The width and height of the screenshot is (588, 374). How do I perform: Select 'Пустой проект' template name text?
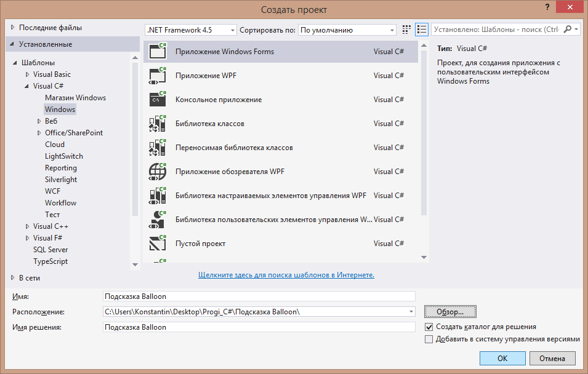click(x=201, y=244)
